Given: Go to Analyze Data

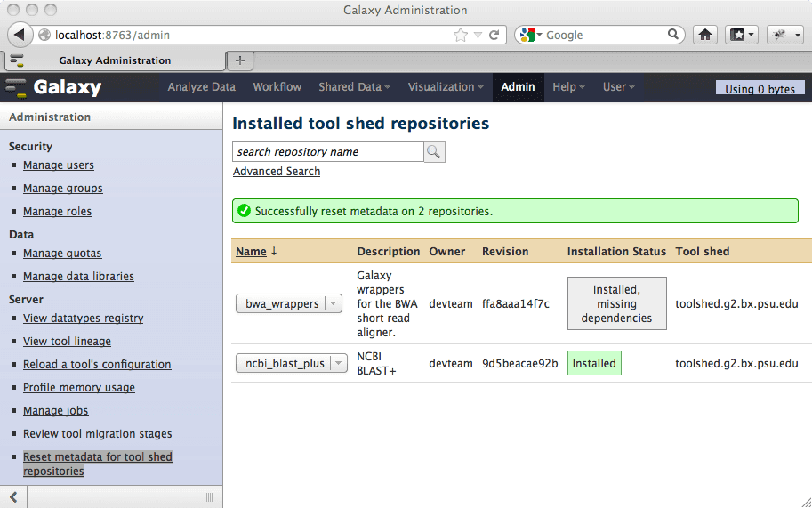Looking at the screenshot, I should click(201, 87).
